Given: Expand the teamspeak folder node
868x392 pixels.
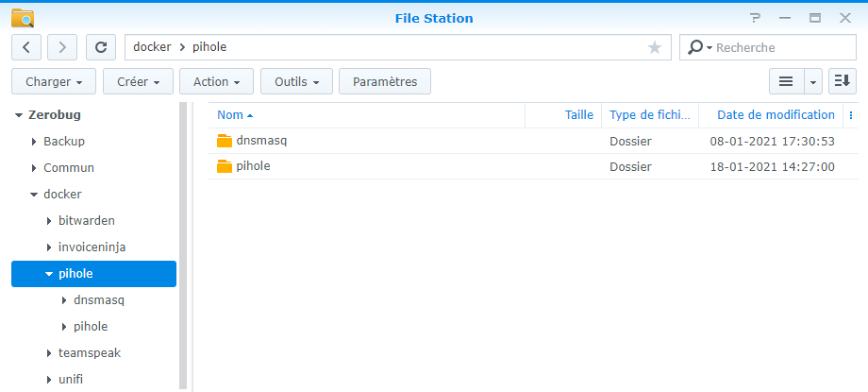Looking at the screenshot, I should 49,353.
